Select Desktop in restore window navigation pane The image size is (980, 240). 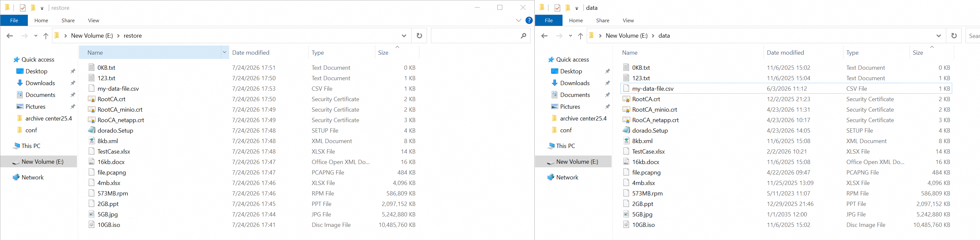tap(37, 71)
